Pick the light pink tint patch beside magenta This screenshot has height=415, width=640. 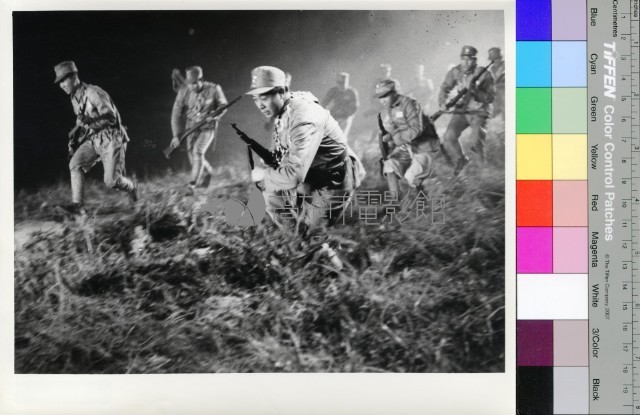click(x=569, y=250)
